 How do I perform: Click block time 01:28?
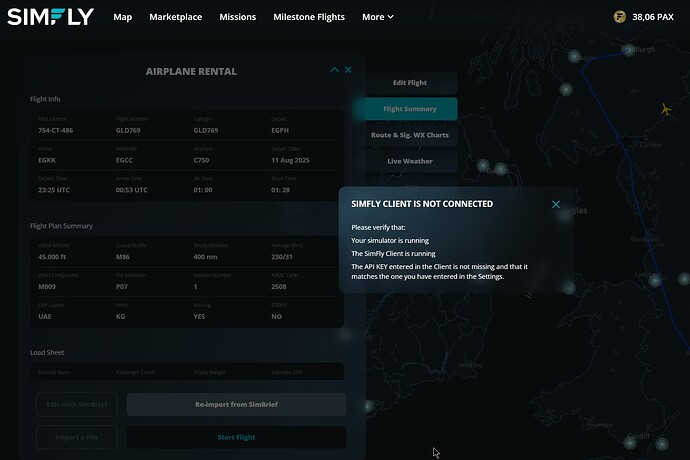tap(280, 190)
